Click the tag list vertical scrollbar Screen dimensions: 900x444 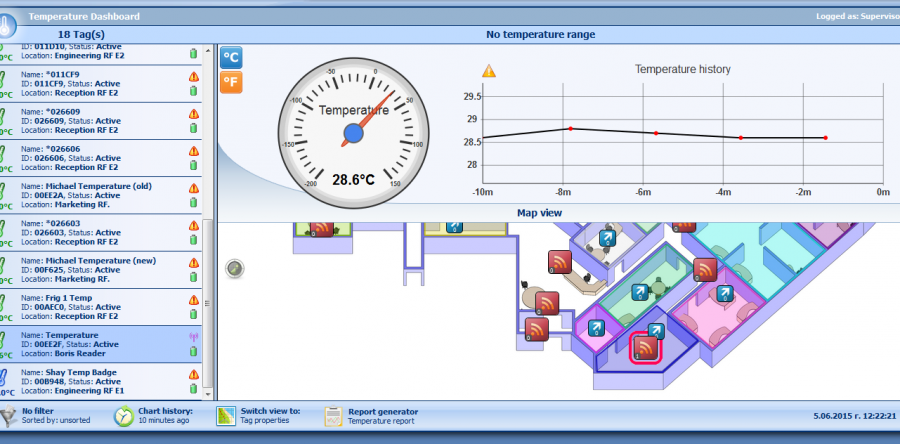(x=208, y=303)
